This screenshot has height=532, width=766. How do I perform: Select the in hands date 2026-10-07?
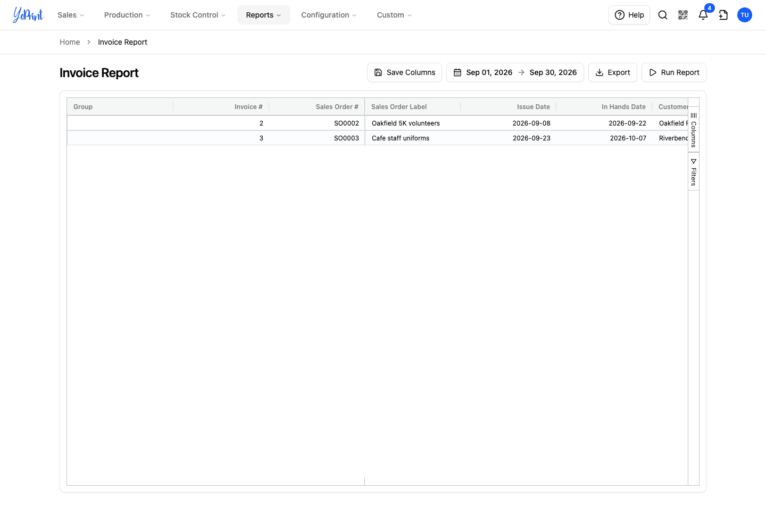click(604, 138)
